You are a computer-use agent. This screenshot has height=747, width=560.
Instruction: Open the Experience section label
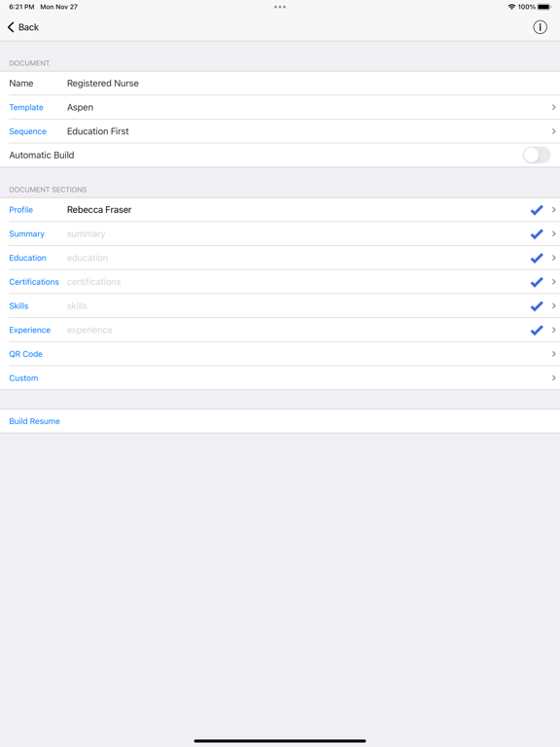pos(29,330)
